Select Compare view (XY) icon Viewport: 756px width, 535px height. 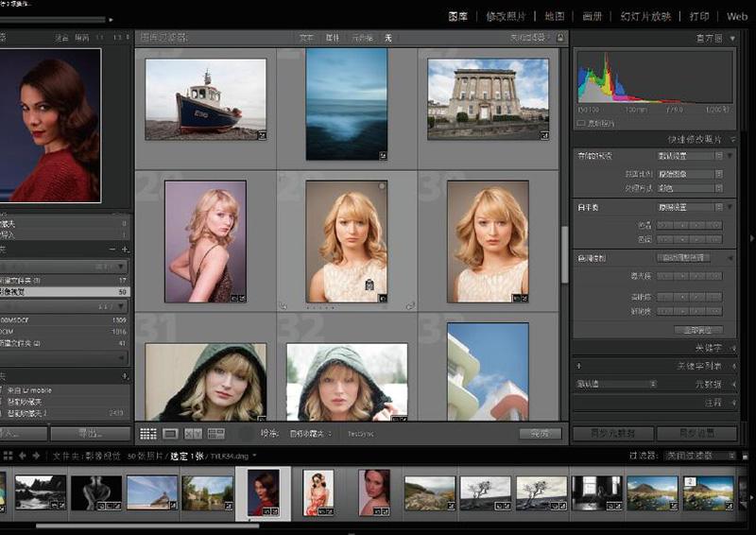pos(193,434)
